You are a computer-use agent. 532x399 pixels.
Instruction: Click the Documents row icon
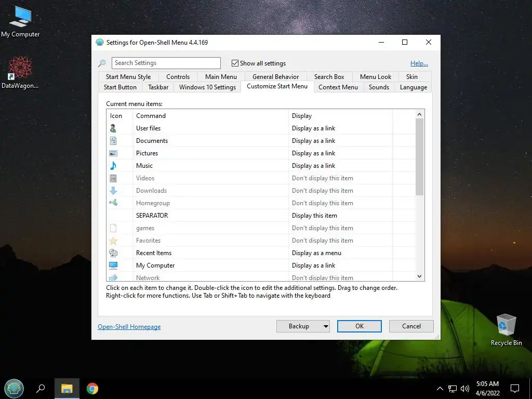(113, 141)
